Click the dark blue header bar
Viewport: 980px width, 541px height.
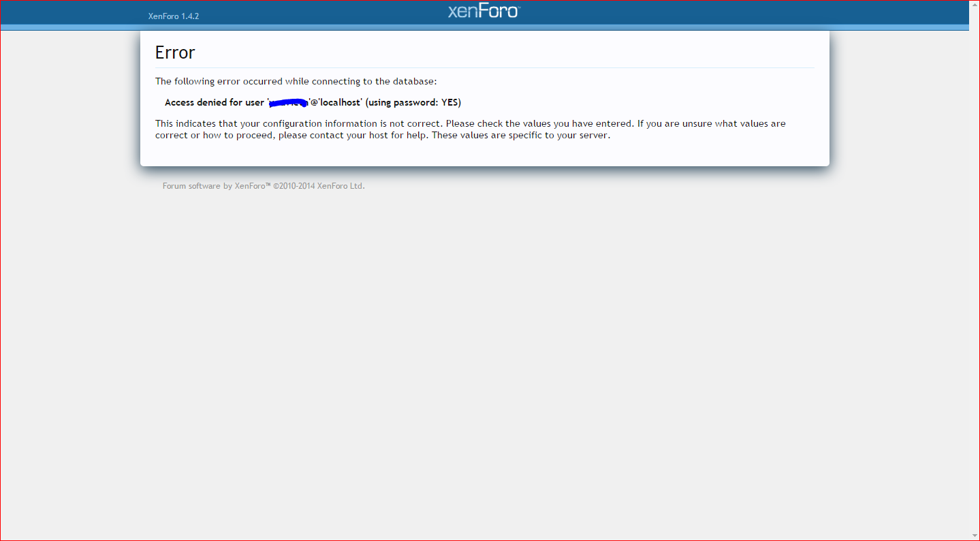681,12
